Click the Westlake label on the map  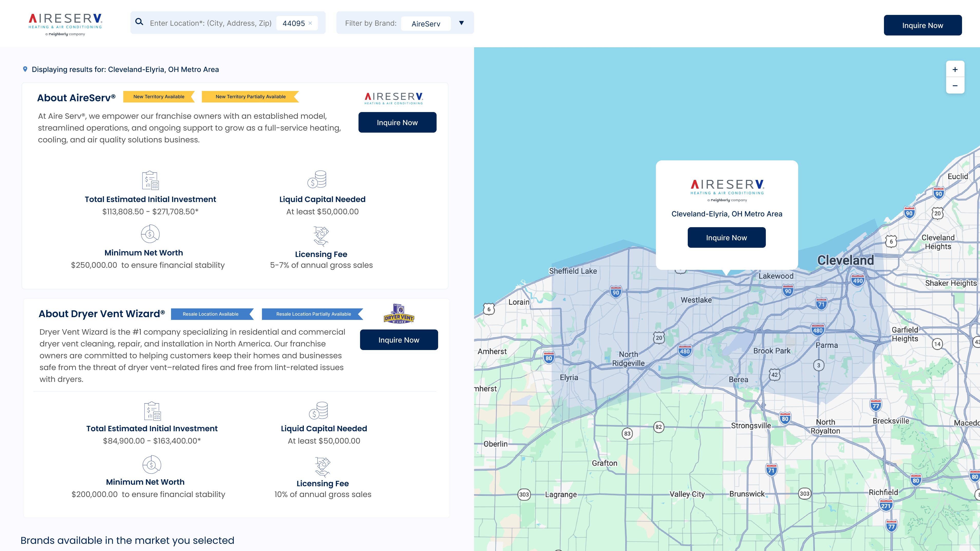tap(696, 300)
